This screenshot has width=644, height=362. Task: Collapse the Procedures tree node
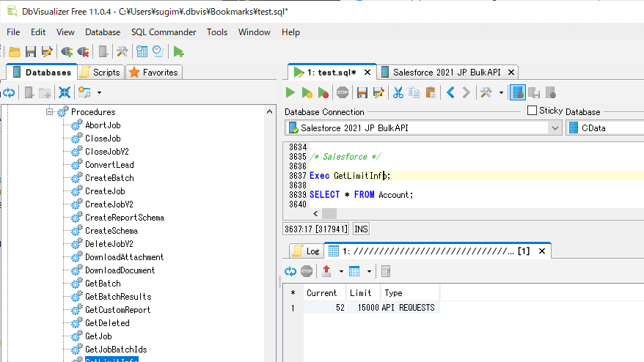[x=50, y=111]
